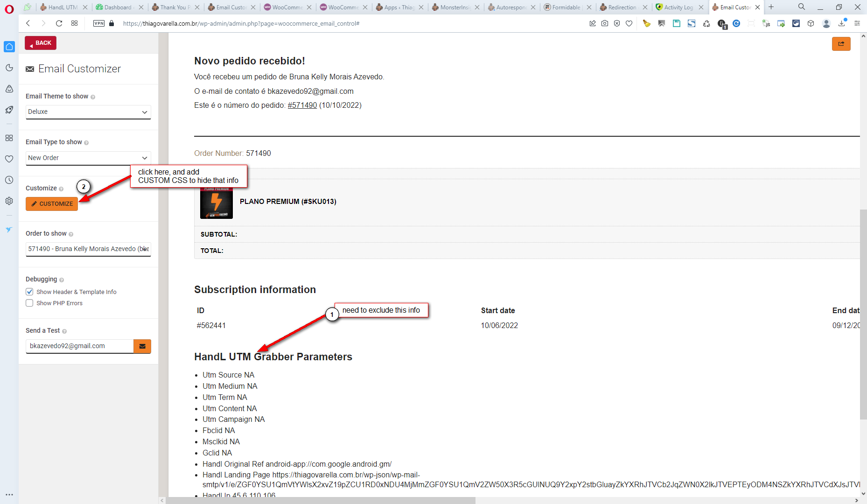The width and height of the screenshot is (867, 504).
Task: Open the ad blocker shield icon
Action: point(617,23)
